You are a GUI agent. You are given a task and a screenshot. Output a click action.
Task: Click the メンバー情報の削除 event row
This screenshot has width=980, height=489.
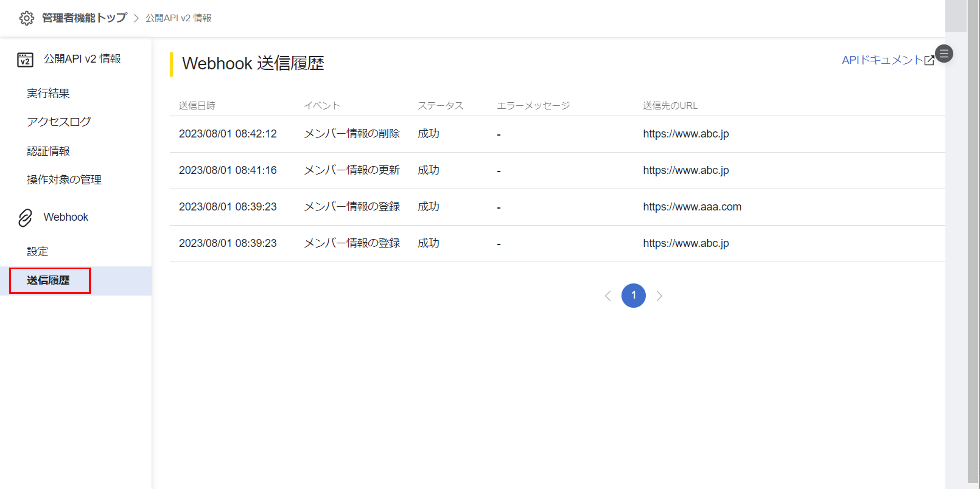tap(351, 134)
